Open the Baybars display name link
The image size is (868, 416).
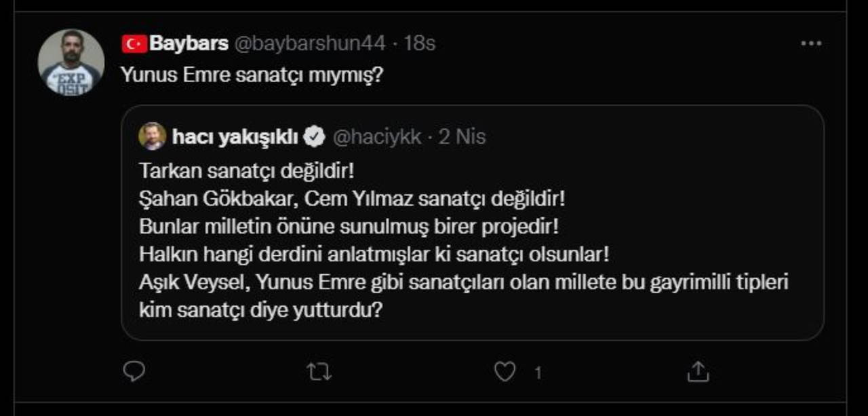pos(189,44)
